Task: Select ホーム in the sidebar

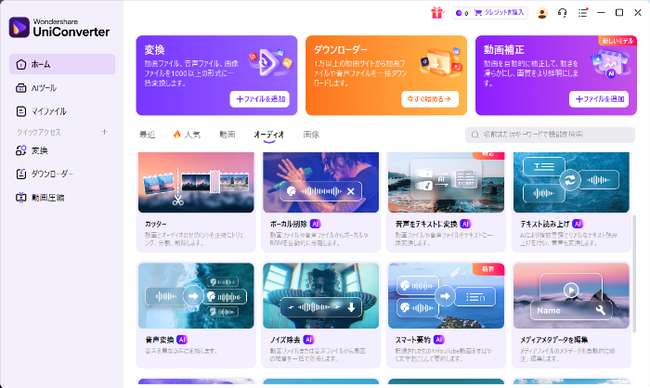Action: 62,64
